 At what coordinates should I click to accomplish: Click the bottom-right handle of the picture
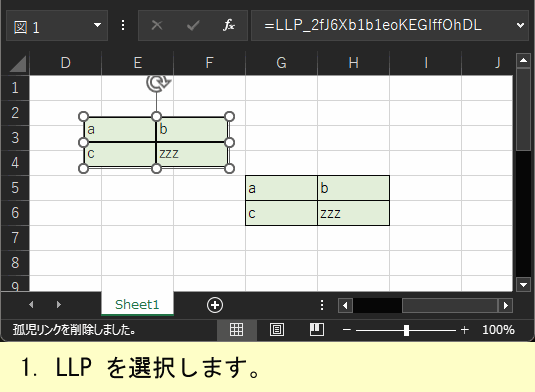coord(230,168)
